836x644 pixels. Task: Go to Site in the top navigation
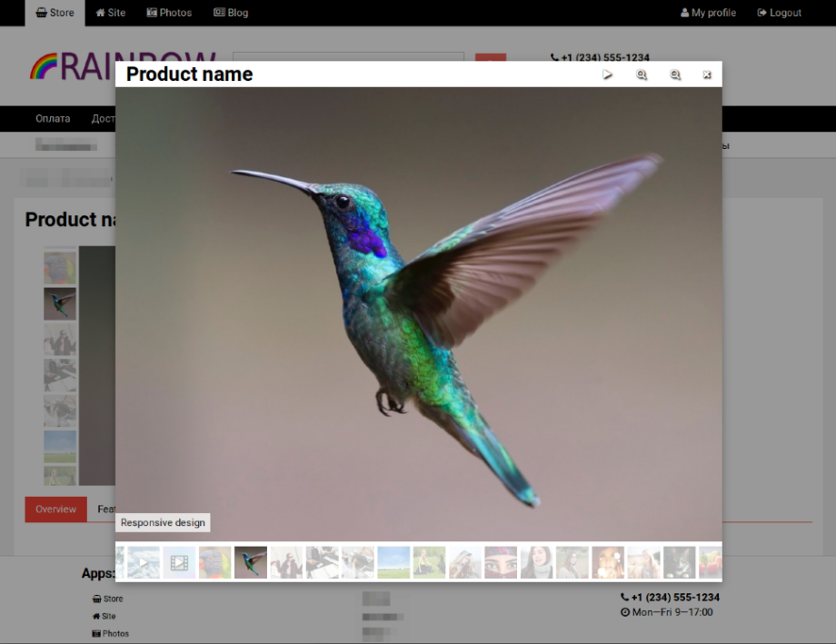111,13
